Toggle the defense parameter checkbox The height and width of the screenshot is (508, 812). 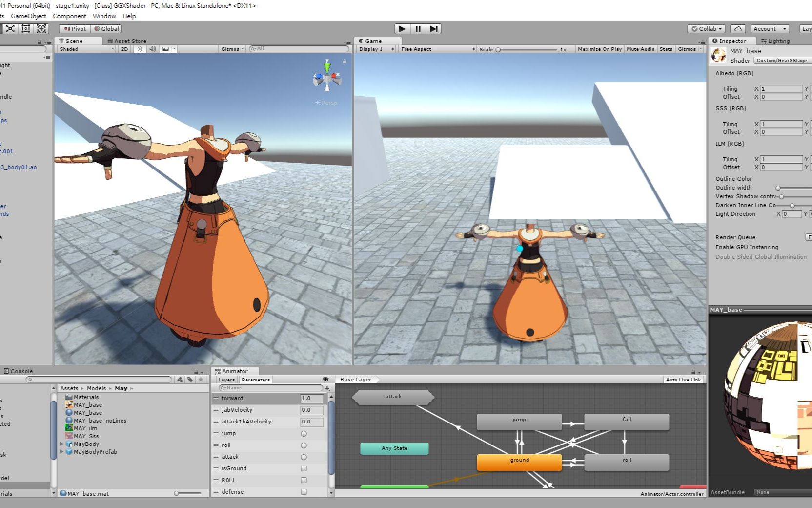[304, 492]
